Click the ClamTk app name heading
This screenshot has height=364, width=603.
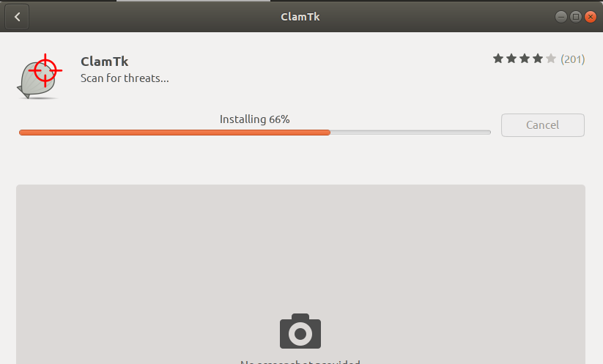click(104, 62)
